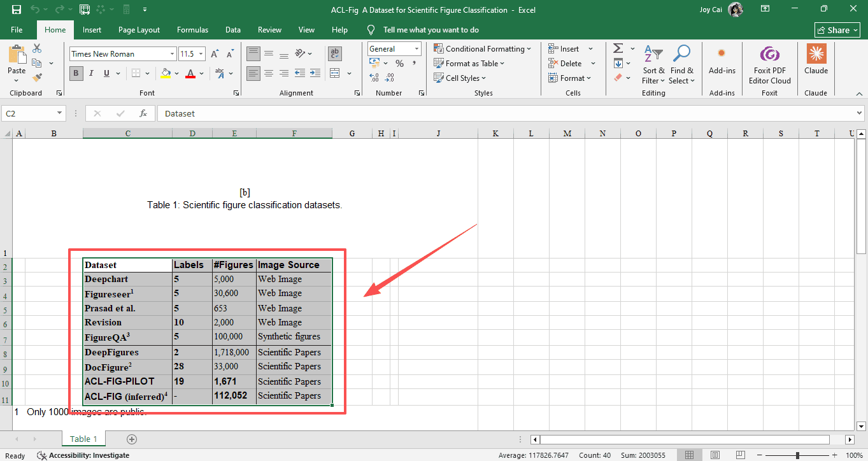The width and height of the screenshot is (868, 461).
Task: Toggle Italic formatting
Action: (92, 73)
